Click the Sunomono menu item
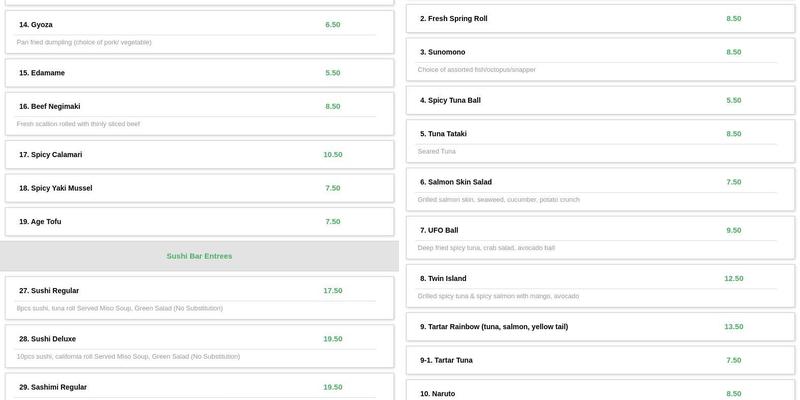Viewport: 800px width, 400px height. (599, 59)
